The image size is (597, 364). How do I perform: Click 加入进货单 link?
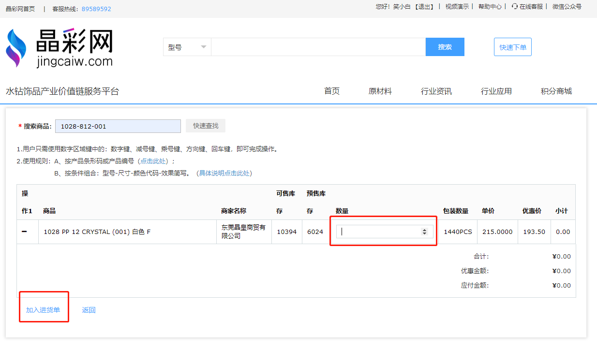click(43, 310)
